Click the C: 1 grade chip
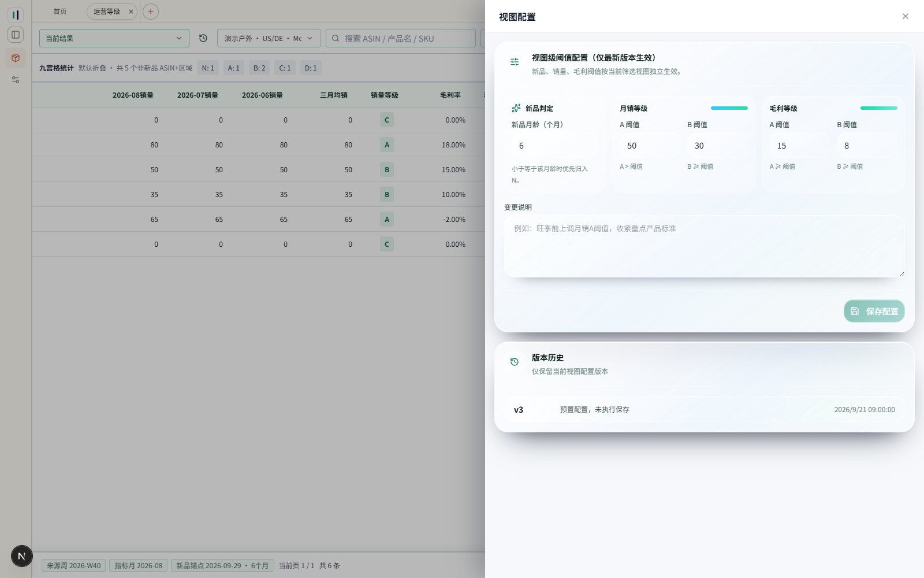The width and height of the screenshot is (924, 578). [285, 68]
